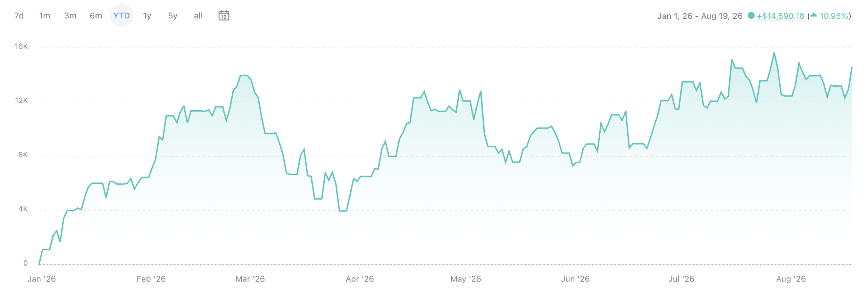This screenshot has width=868, height=294.
Task: Click the Jan 1, 26 - Aug 19, 26 date range
Action: click(x=700, y=16)
